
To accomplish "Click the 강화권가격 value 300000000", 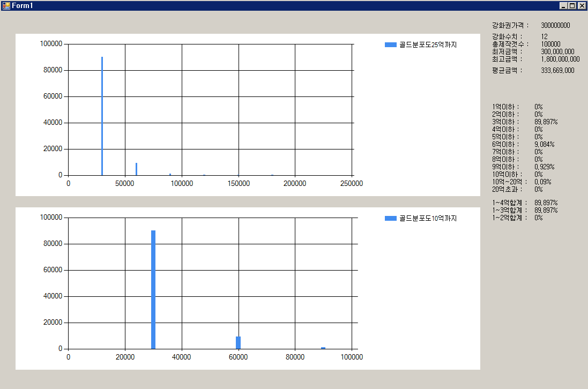I will click(x=555, y=25).
